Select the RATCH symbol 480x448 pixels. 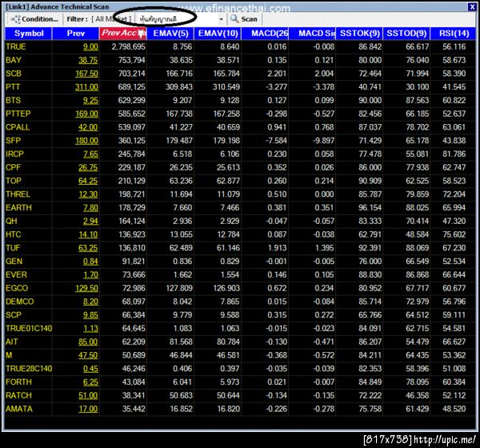18,396
